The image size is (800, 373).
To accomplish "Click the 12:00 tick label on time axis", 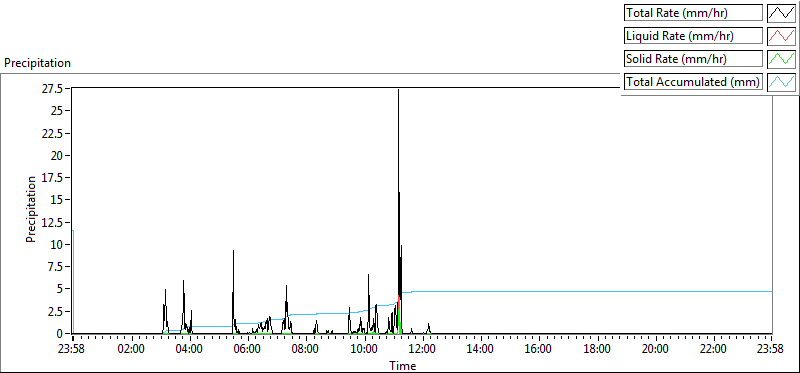I will (x=422, y=350).
